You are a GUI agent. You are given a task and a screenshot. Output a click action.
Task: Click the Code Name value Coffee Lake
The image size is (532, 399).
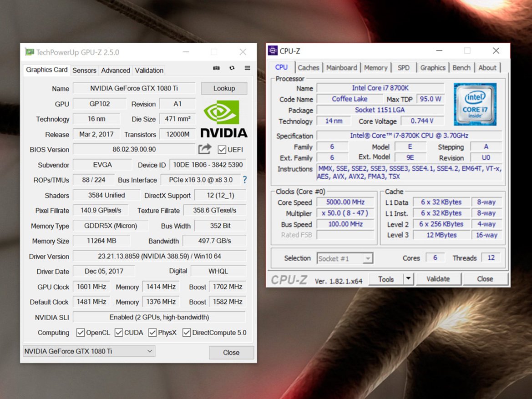point(350,99)
